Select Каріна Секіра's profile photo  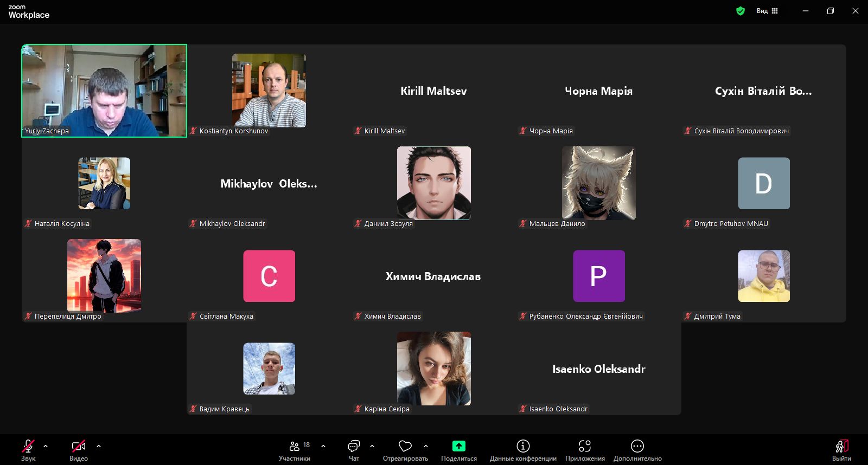pos(434,369)
